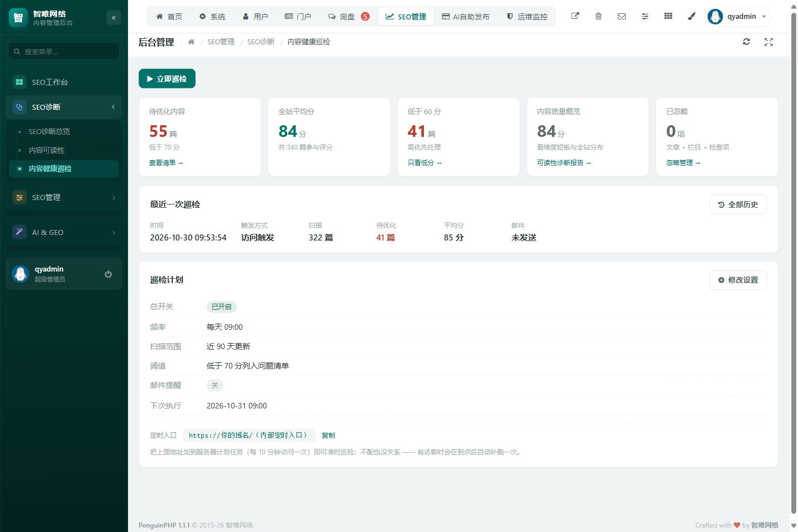Image resolution: width=798 pixels, height=532 pixels.
Task: Open the AI自助发布 top menu
Action: [x=465, y=17]
